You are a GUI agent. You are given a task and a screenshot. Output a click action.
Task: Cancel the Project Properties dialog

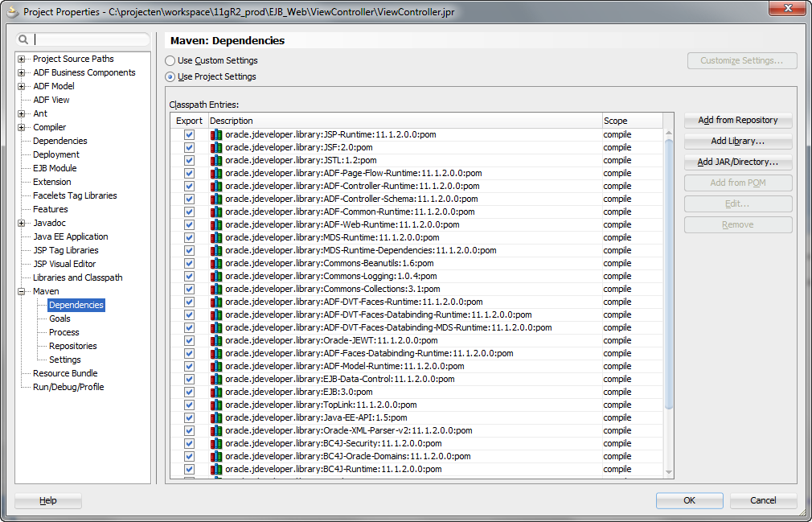[x=763, y=500]
